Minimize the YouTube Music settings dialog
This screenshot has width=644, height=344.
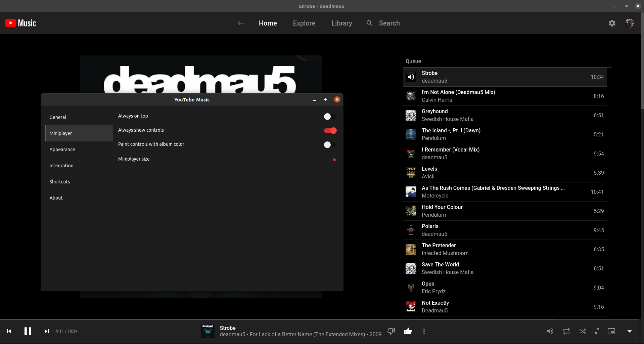[x=314, y=100]
